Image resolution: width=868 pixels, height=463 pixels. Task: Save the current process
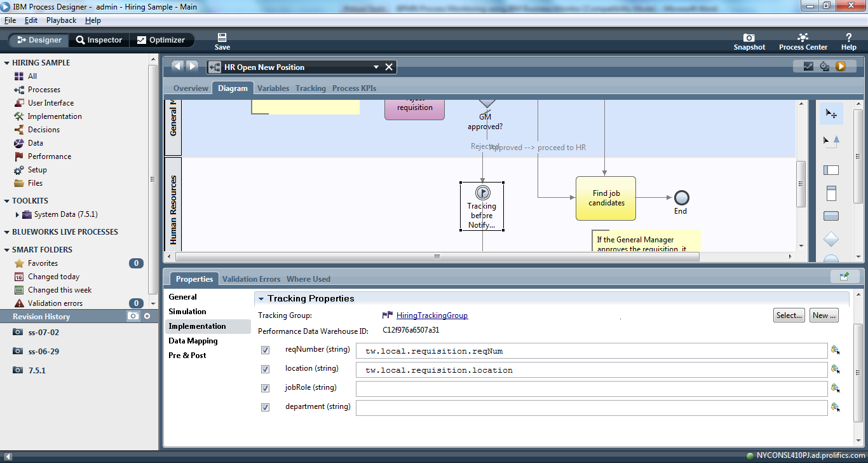point(222,39)
